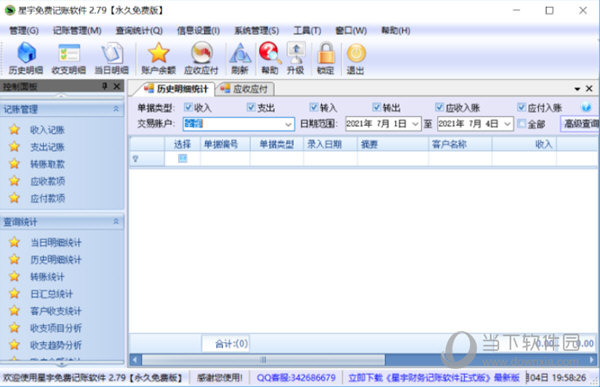Click the star icon beside 收入记账

[x=15, y=129]
